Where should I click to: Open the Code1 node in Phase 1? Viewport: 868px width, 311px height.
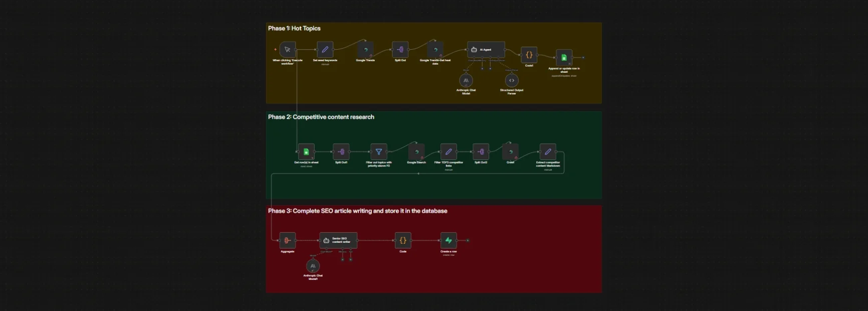coord(529,55)
